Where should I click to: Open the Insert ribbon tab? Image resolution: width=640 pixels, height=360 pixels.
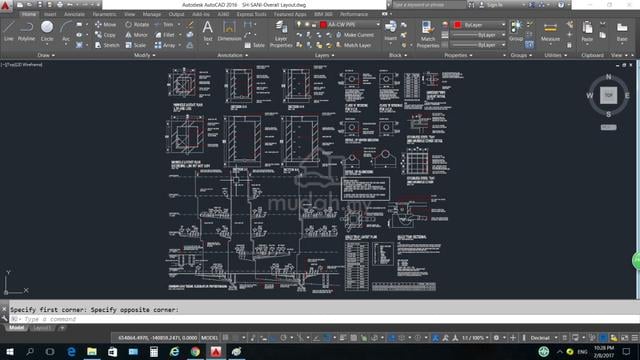50,14
